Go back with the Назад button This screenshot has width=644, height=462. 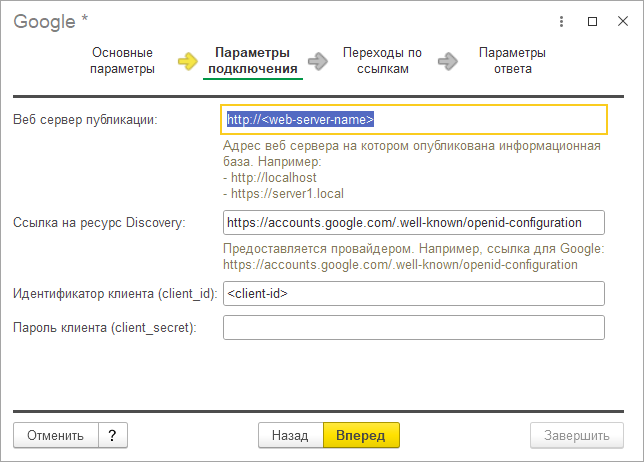tap(290, 436)
